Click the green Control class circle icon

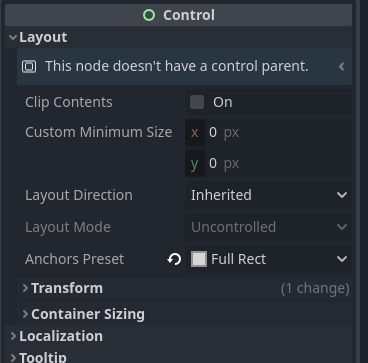pos(149,15)
